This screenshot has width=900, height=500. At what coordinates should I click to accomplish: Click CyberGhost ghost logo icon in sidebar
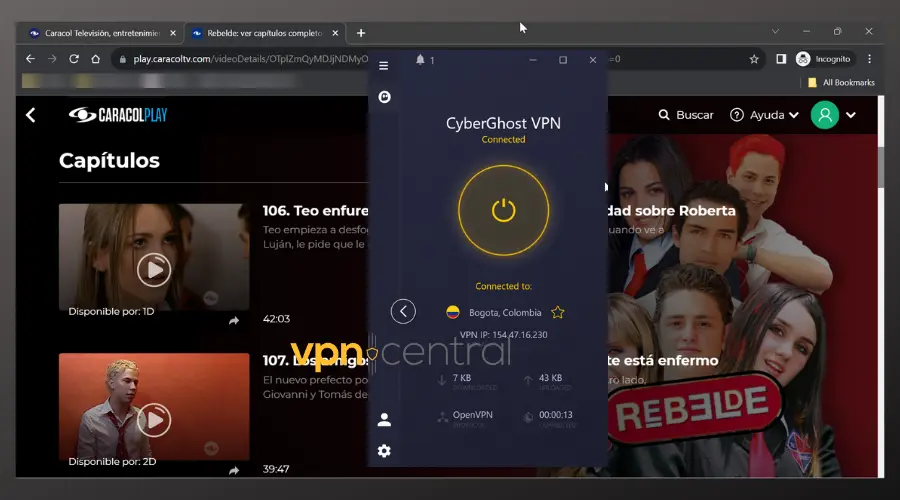(x=384, y=97)
